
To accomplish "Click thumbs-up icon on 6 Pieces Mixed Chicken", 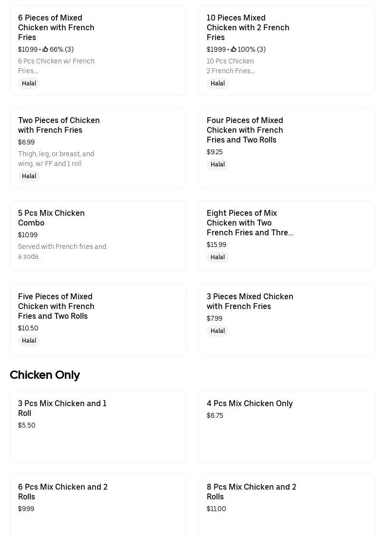I will (45, 49).
